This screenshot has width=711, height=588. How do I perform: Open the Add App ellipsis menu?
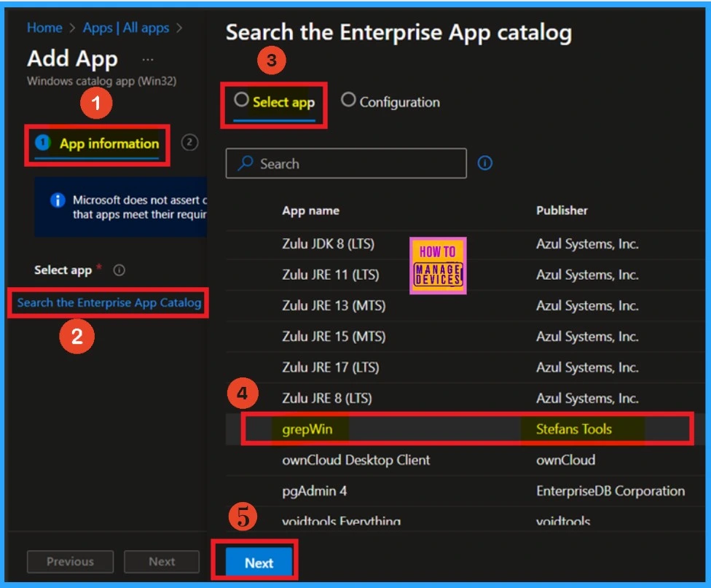(x=148, y=60)
